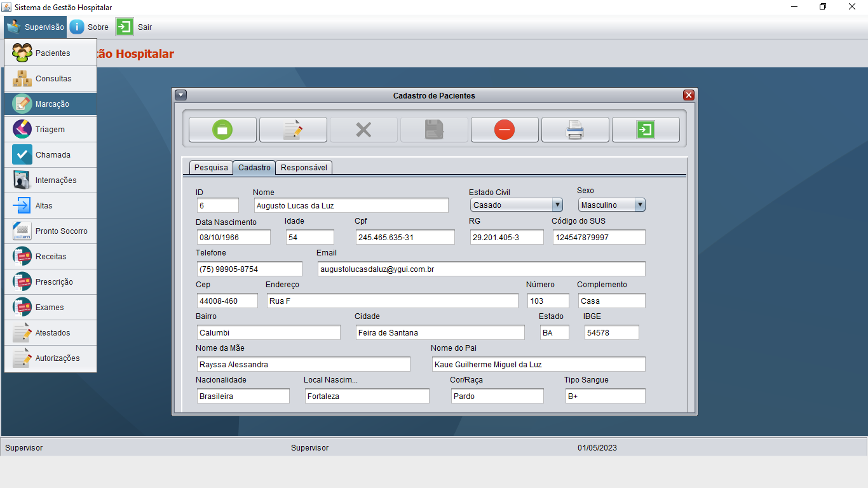Switch to the Pesquisa tab

click(x=211, y=168)
